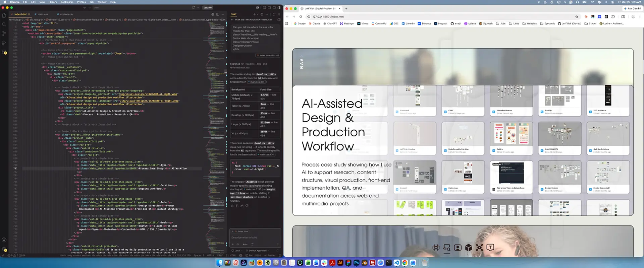The height and width of the screenshot is (268, 644).
Task: Toggle the chat side panel icon beside request title
Action: coord(279,19)
